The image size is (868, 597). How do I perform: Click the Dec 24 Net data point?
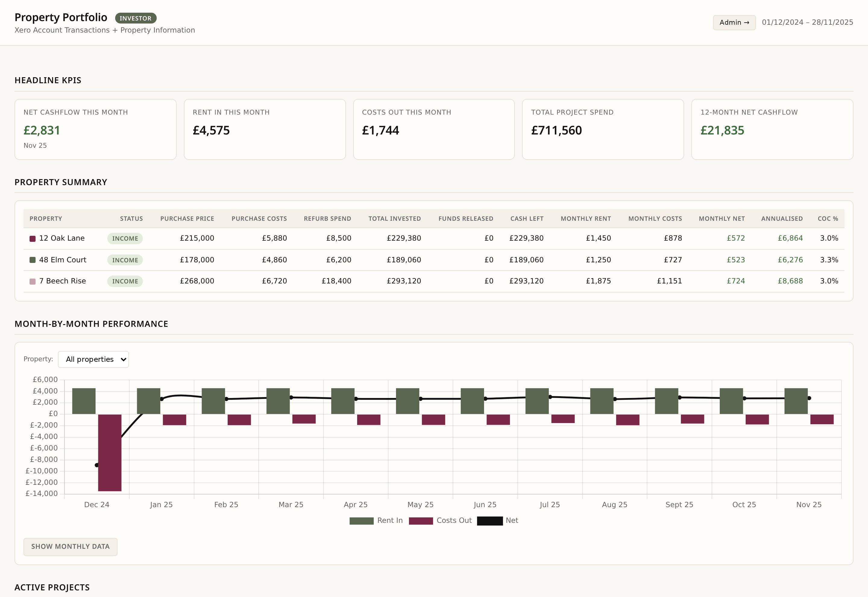97,465
